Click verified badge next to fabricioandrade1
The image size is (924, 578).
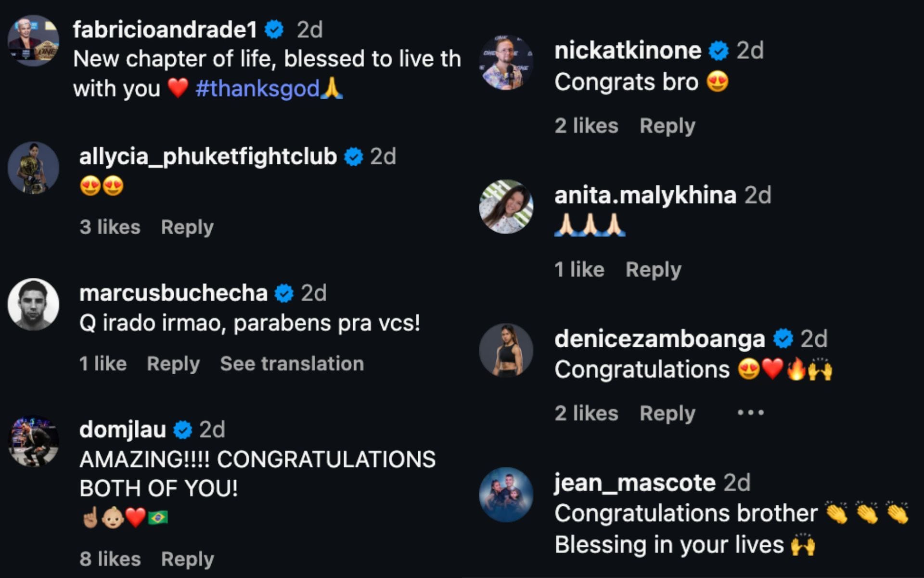[274, 30]
